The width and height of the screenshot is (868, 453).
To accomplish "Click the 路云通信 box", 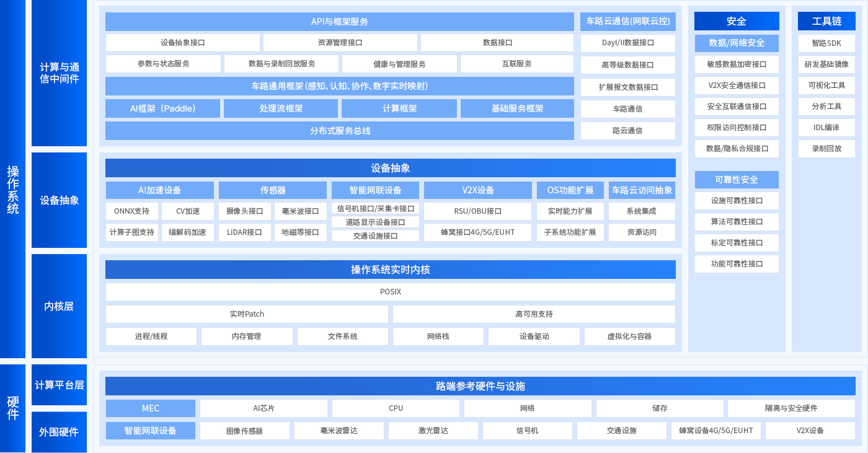I will (x=628, y=131).
